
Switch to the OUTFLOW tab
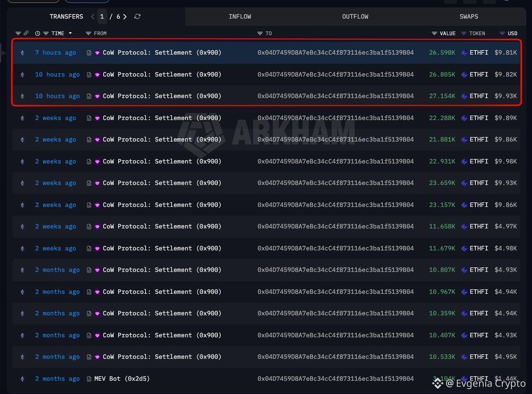tap(355, 17)
